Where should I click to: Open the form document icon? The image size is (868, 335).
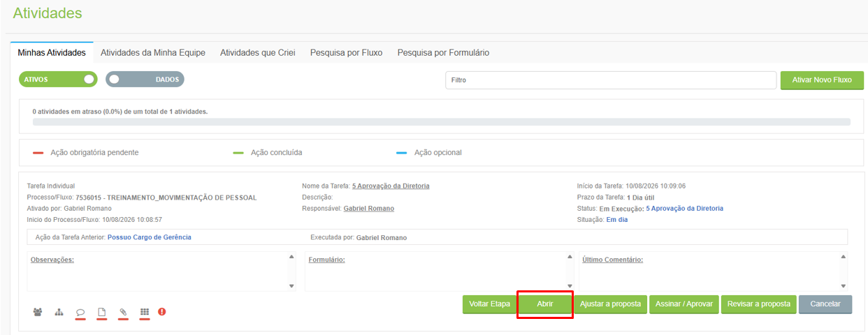101,312
